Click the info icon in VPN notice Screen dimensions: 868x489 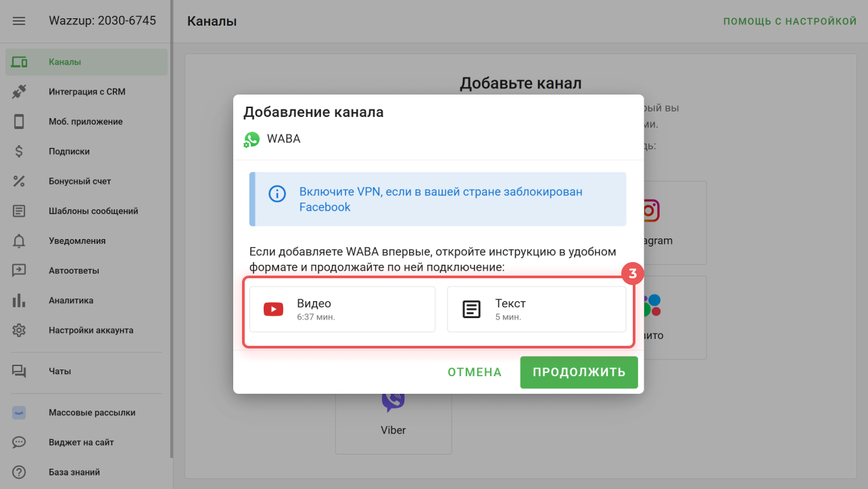click(x=277, y=194)
